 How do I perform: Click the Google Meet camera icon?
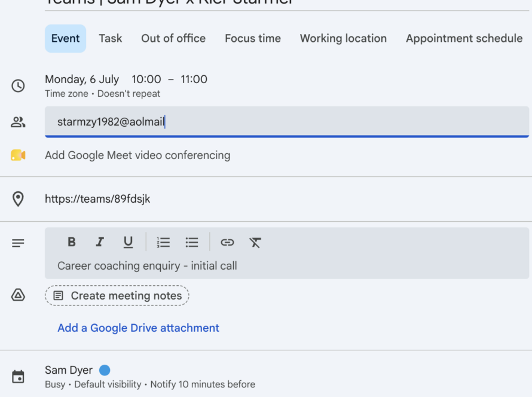point(18,155)
